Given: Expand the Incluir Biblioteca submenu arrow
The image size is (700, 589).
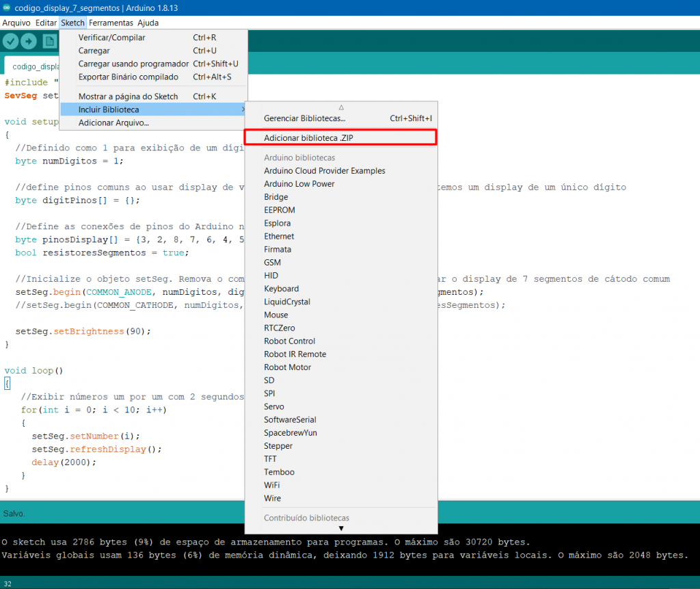Looking at the screenshot, I should click(241, 109).
